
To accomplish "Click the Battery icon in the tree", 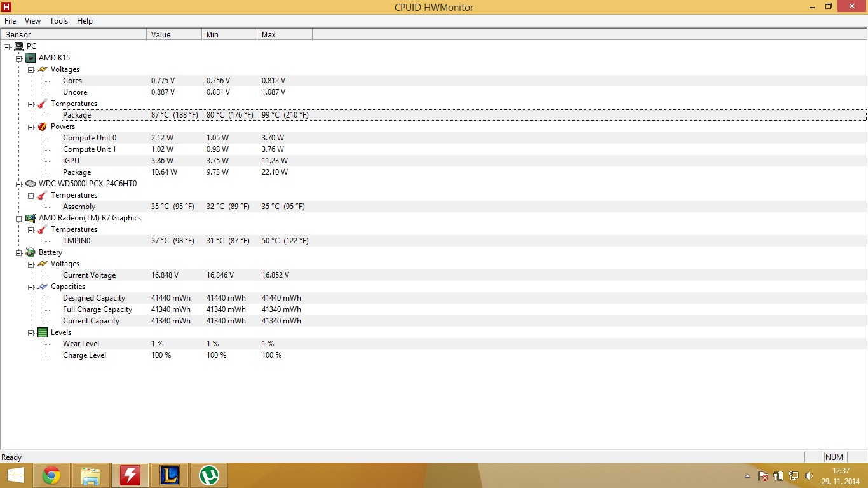I will tap(31, 252).
